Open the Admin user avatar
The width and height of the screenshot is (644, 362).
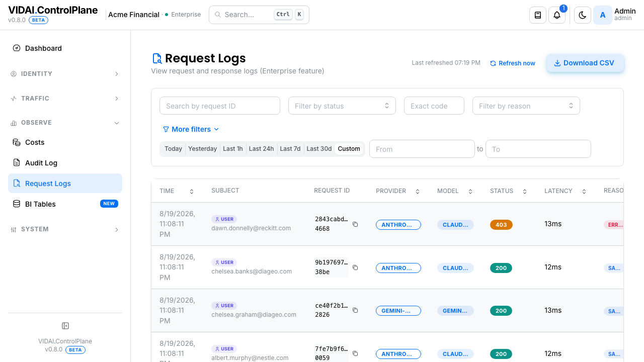(603, 15)
